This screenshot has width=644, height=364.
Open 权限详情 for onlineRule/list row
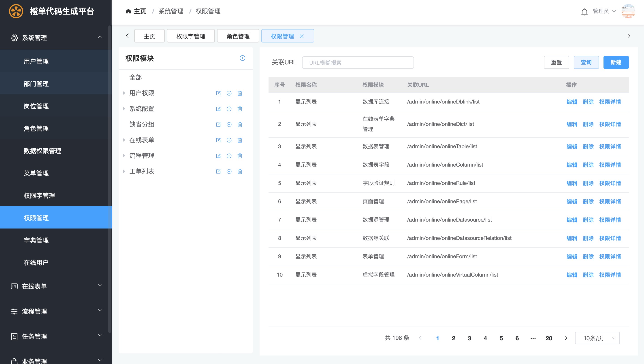point(610,183)
